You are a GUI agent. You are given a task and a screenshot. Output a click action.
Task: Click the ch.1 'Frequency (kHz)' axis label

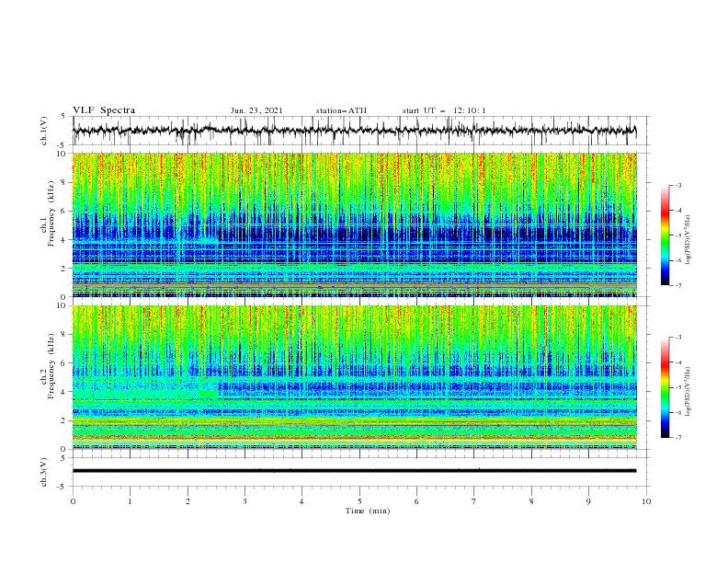pos(51,213)
